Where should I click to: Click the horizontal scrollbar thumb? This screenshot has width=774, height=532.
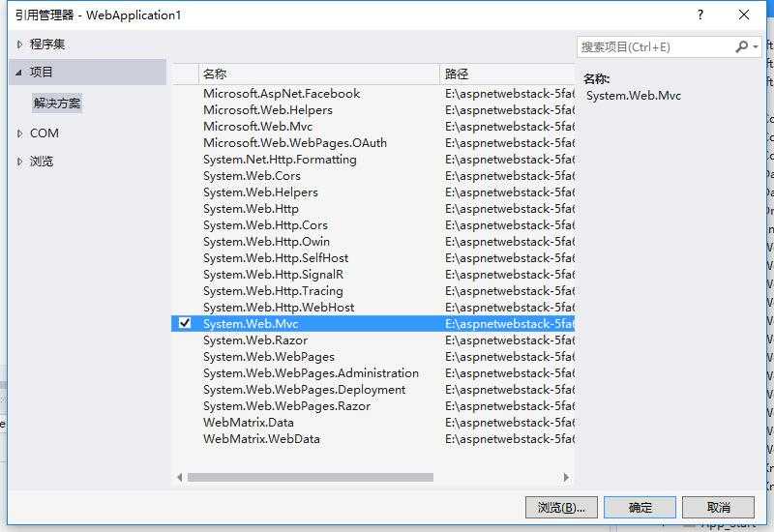pos(311,477)
